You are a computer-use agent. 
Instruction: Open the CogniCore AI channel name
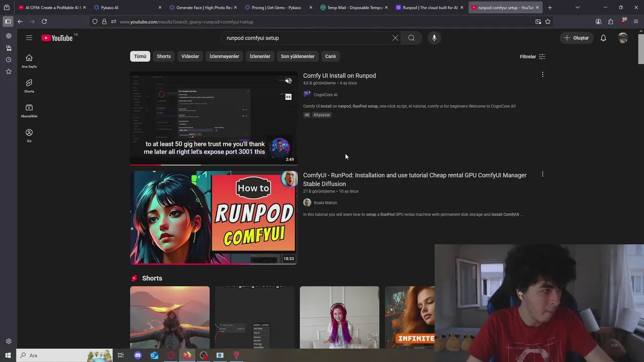[x=326, y=95]
